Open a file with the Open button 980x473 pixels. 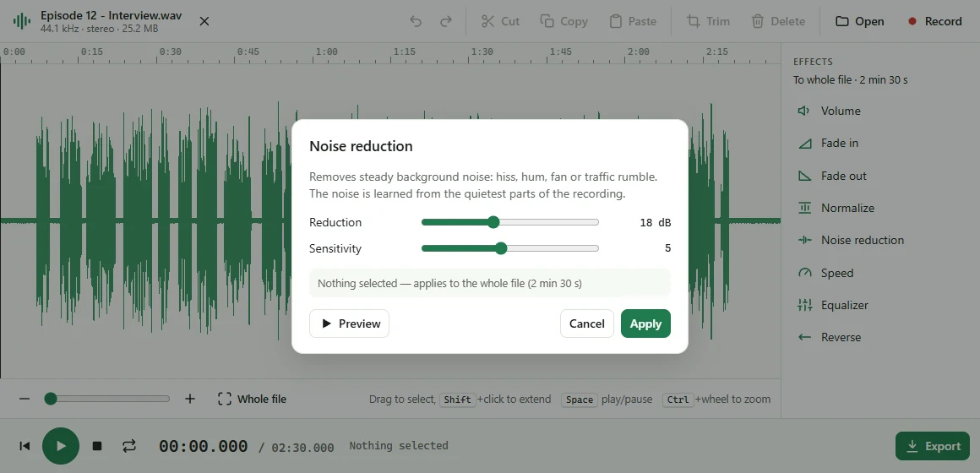pyautogui.click(x=860, y=21)
